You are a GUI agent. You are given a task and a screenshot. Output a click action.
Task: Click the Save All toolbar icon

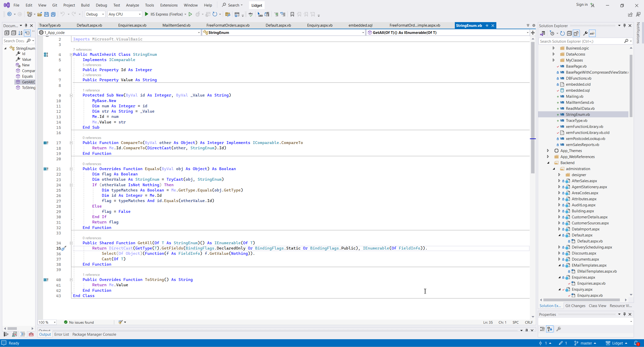[x=53, y=14]
